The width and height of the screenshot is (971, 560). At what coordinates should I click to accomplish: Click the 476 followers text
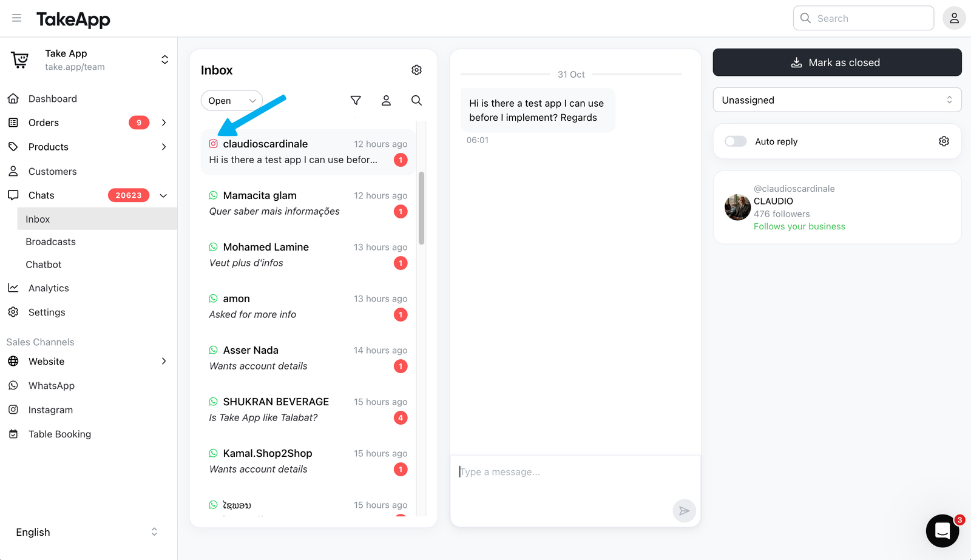pos(782,214)
